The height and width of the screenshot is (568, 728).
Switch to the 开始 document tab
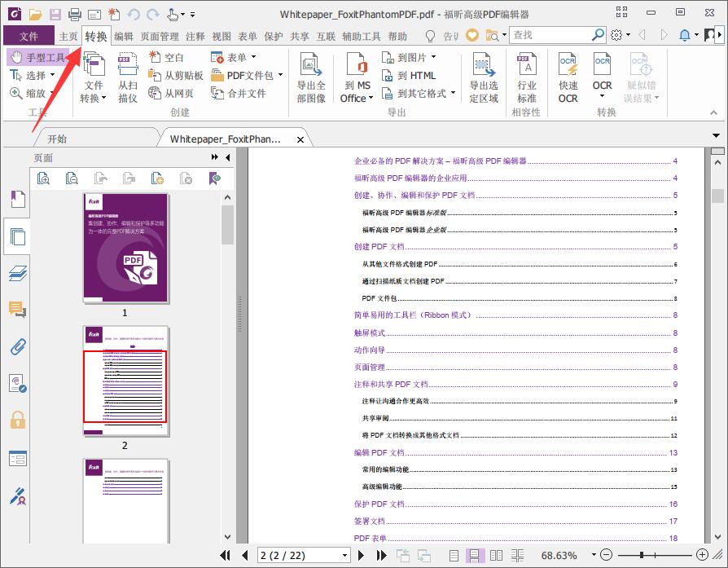click(x=56, y=139)
